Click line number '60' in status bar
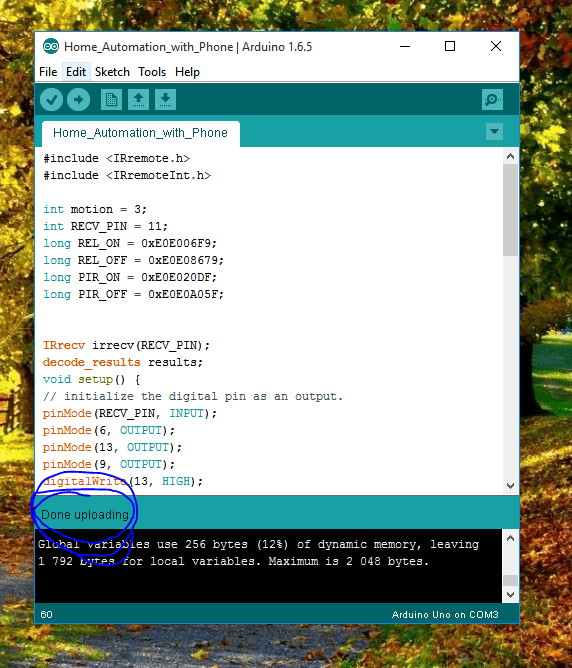The image size is (572, 668). pos(46,614)
